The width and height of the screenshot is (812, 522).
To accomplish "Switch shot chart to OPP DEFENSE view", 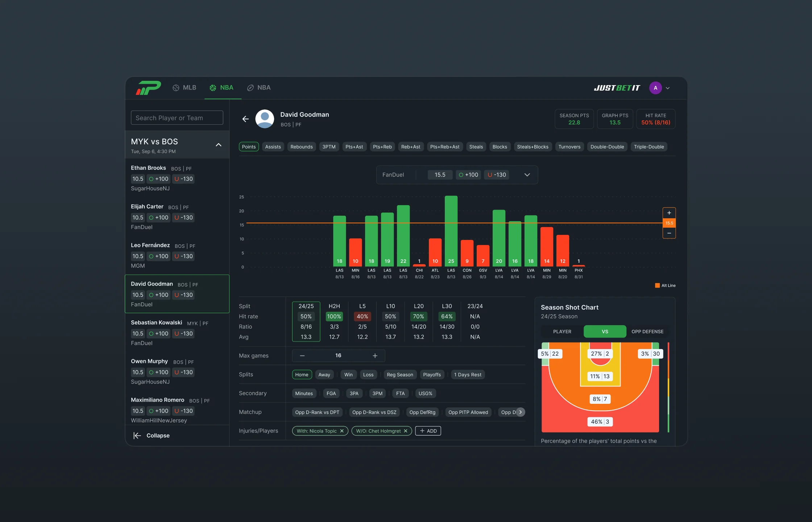I will (647, 331).
